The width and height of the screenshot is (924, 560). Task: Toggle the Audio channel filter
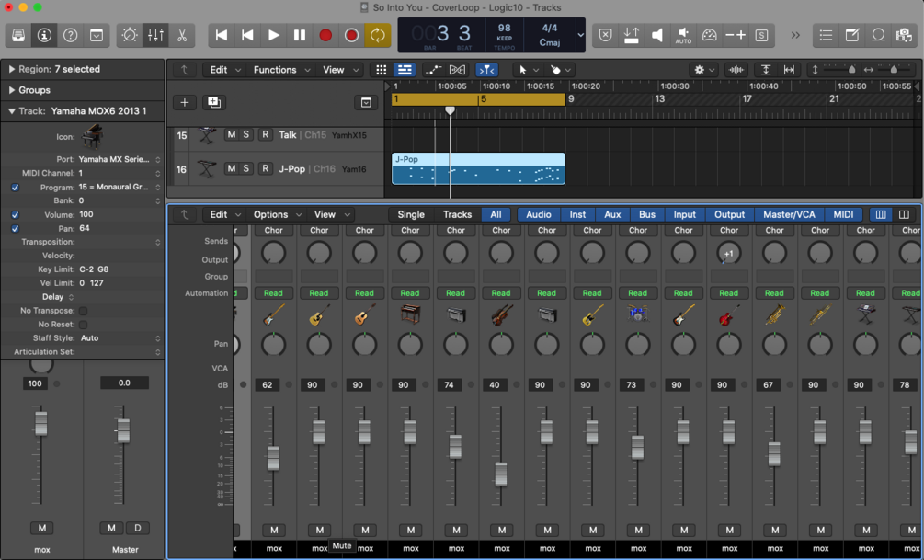point(539,214)
